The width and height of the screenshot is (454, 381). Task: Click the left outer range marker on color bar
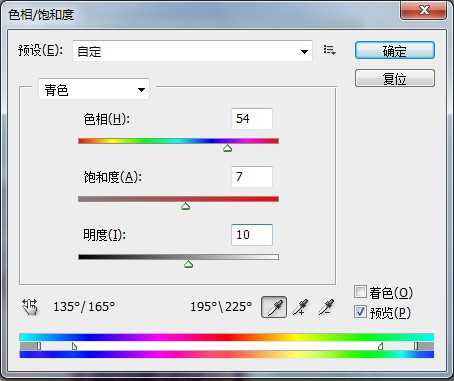(39, 346)
